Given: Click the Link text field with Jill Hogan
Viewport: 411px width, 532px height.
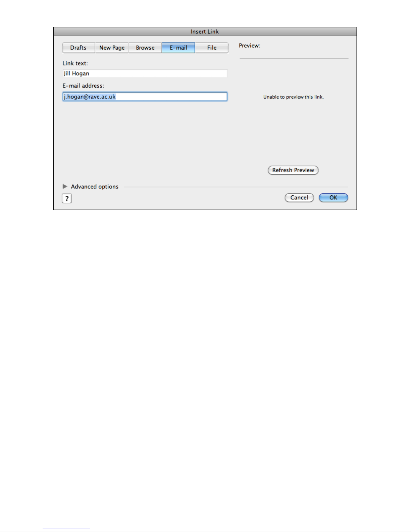Looking at the screenshot, I should tap(145, 74).
